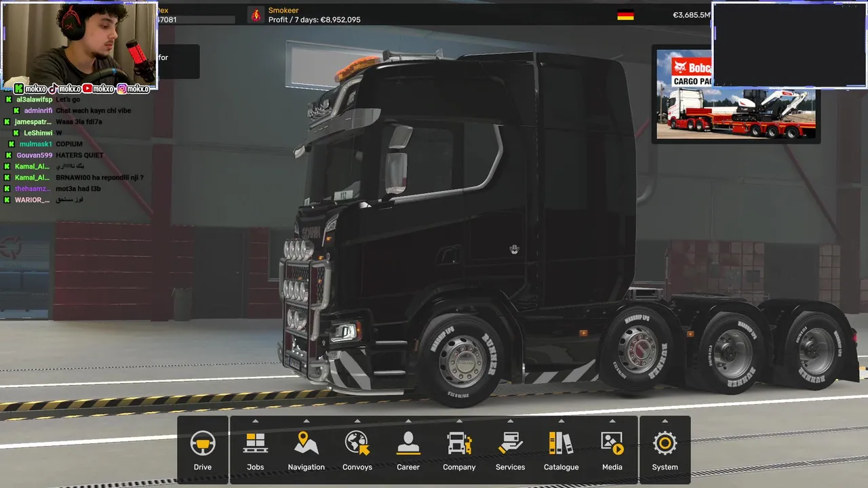
Task: Expand the arrow above Services
Action: point(510,421)
